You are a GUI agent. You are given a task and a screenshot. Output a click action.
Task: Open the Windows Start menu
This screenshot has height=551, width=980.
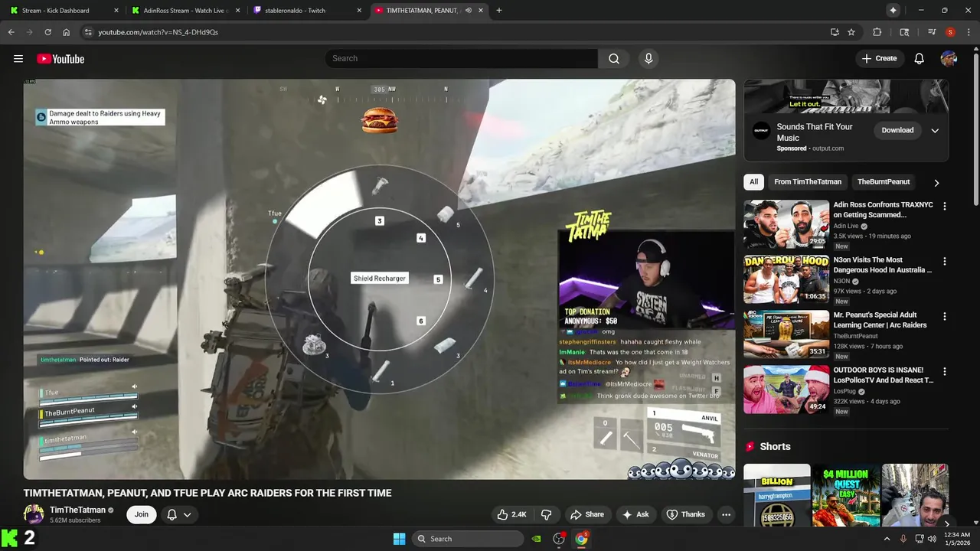[399, 539]
